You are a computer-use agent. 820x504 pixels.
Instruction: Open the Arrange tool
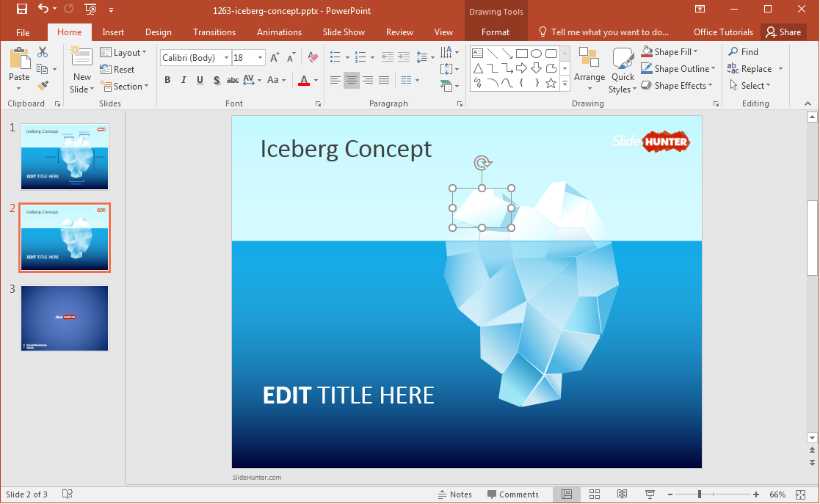[589, 70]
